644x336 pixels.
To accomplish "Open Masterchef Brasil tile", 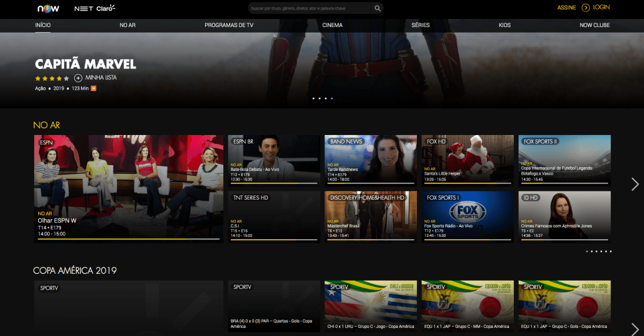I will point(370,217).
